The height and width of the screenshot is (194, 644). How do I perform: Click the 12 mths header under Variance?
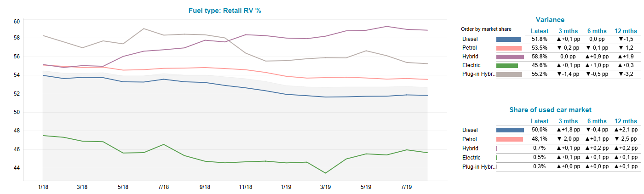[x=626, y=31]
